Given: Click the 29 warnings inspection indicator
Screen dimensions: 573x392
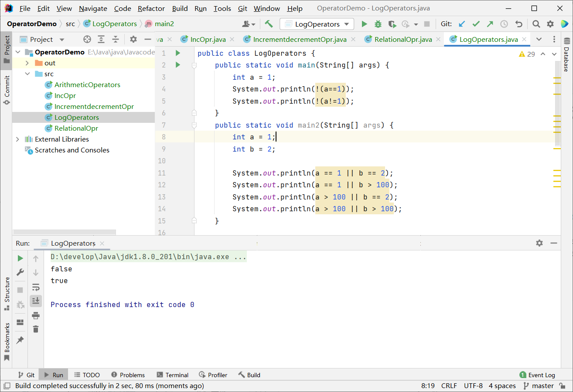Looking at the screenshot, I should coord(527,54).
